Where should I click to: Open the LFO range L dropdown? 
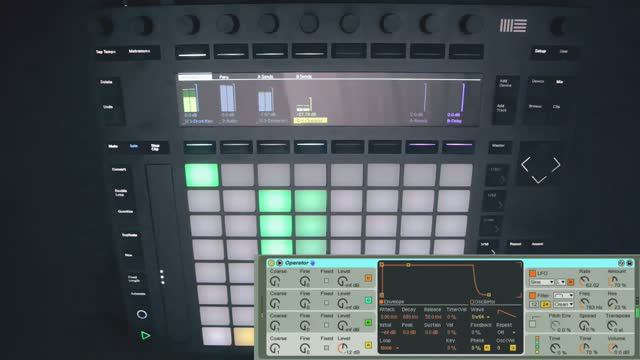pyautogui.click(x=561, y=282)
